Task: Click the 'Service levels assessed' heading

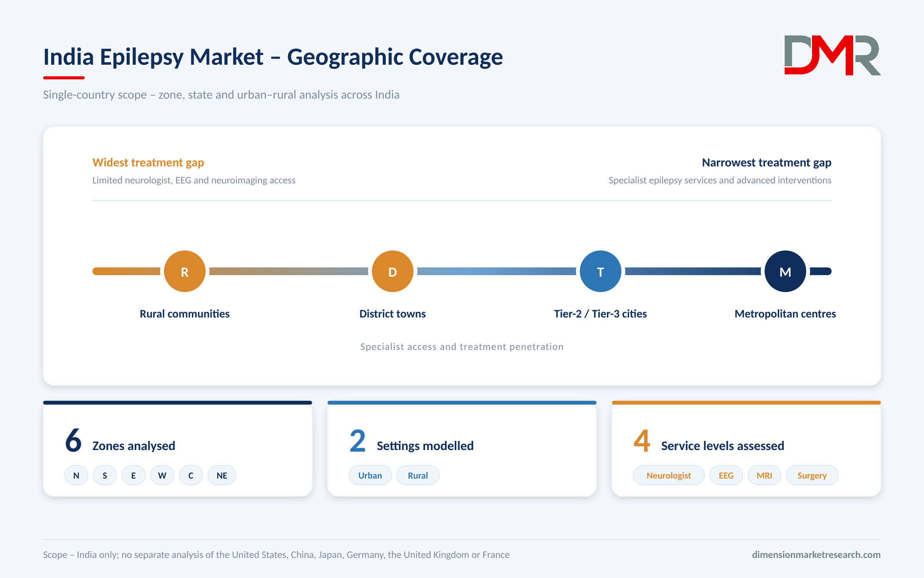Action: click(x=723, y=446)
